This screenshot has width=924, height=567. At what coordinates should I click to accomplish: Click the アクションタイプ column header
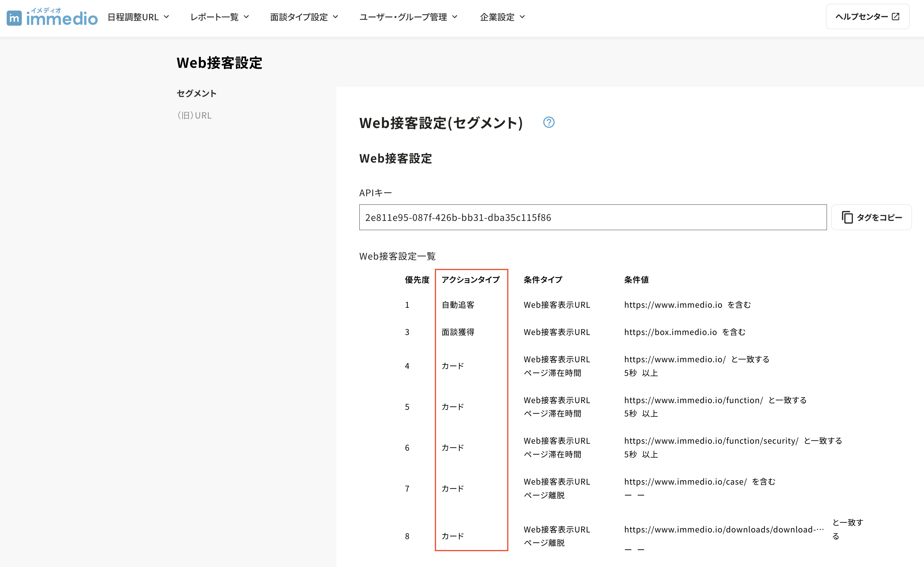coord(470,280)
